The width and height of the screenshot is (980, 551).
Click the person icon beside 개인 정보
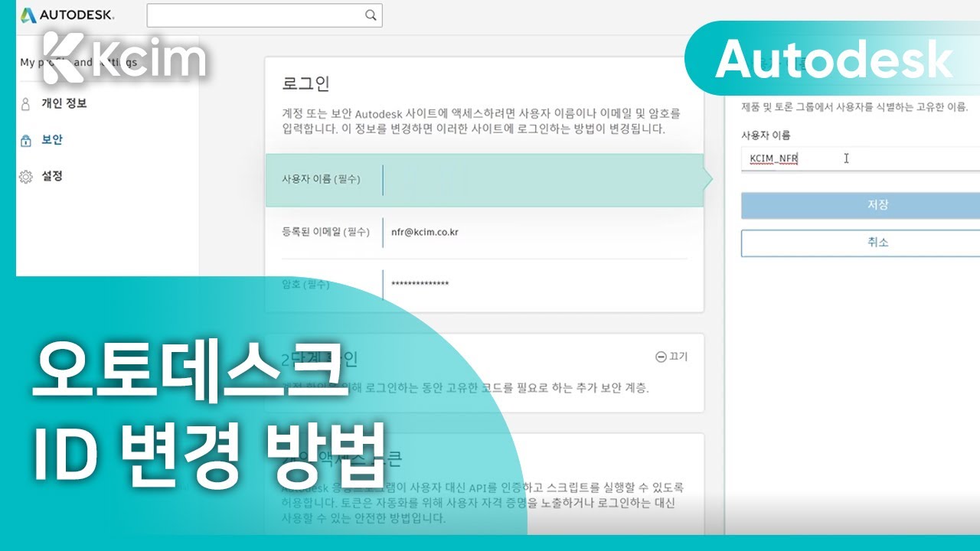click(x=26, y=104)
